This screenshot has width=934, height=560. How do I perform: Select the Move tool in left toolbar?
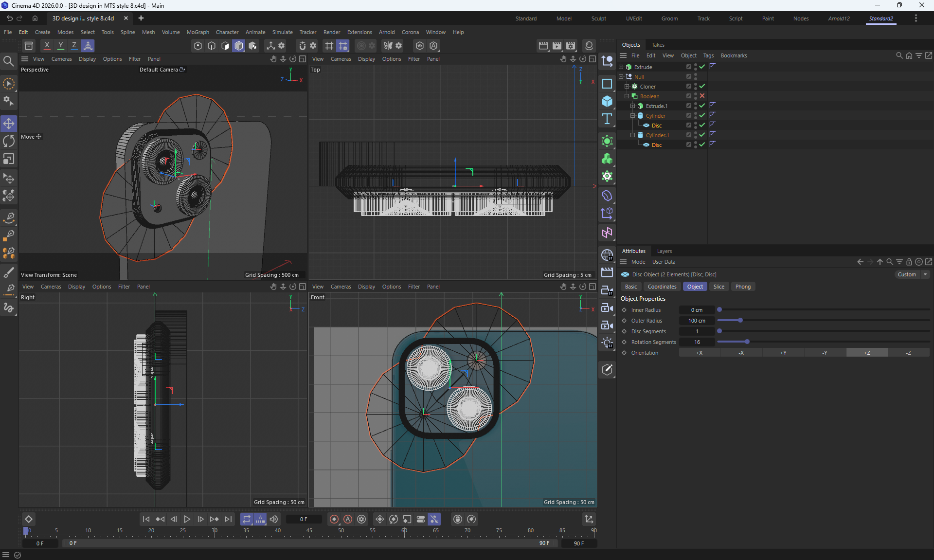(x=9, y=124)
